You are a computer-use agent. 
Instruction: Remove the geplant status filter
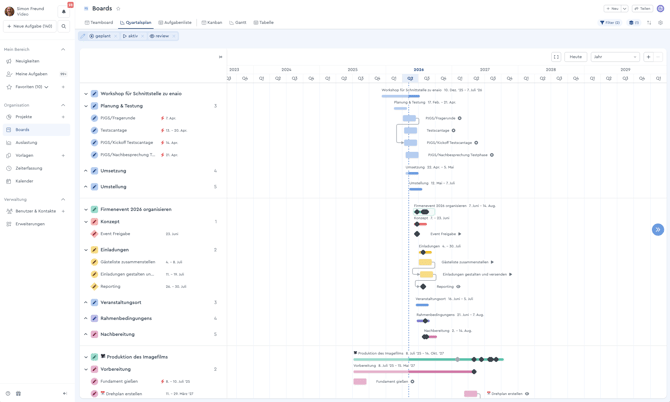pyautogui.click(x=115, y=36)
